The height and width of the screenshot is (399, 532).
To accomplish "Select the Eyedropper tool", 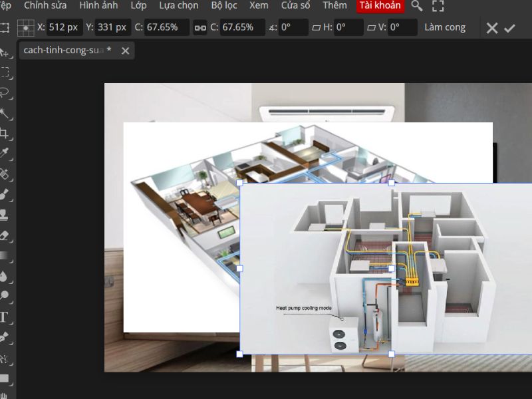I will click(x=4, y=154).
